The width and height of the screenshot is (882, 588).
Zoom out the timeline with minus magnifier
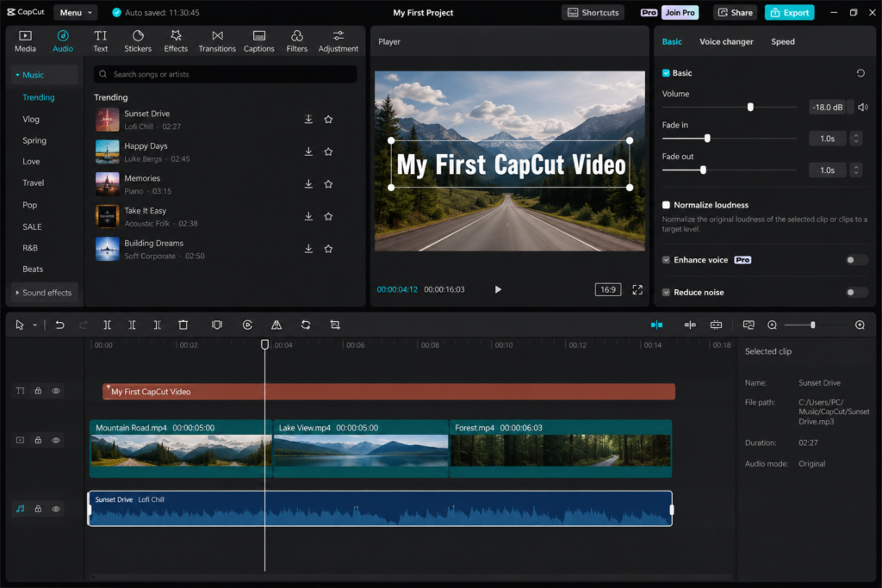point(772,325)
